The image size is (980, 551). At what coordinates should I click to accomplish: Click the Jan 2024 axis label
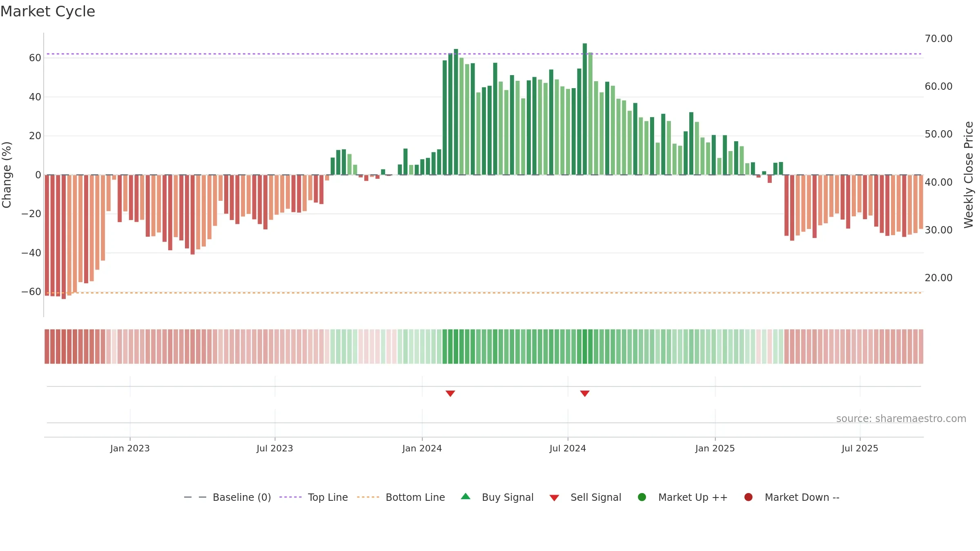[422, 448]
